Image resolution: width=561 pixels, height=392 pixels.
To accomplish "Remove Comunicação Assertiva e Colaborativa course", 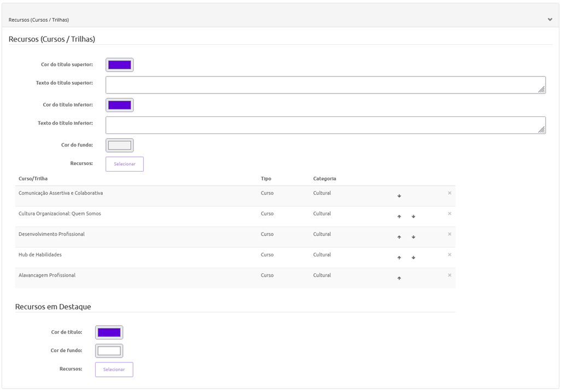I will tap(449, 193).
